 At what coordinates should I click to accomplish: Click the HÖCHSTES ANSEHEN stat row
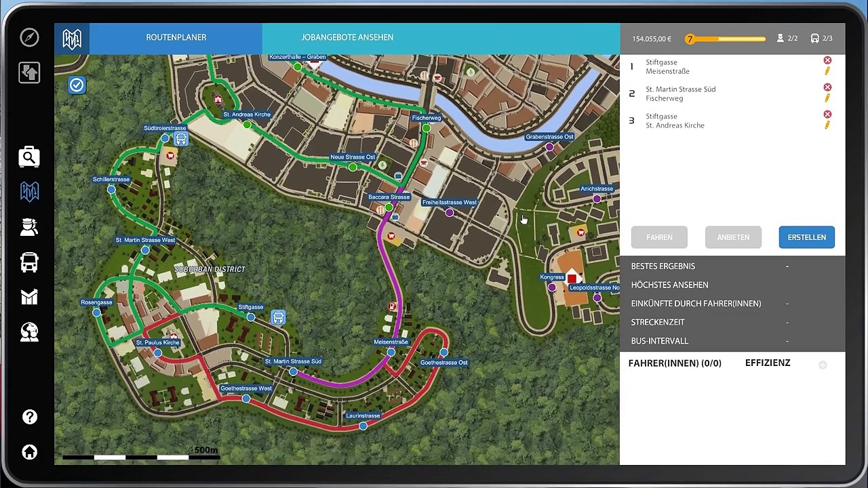732,285
